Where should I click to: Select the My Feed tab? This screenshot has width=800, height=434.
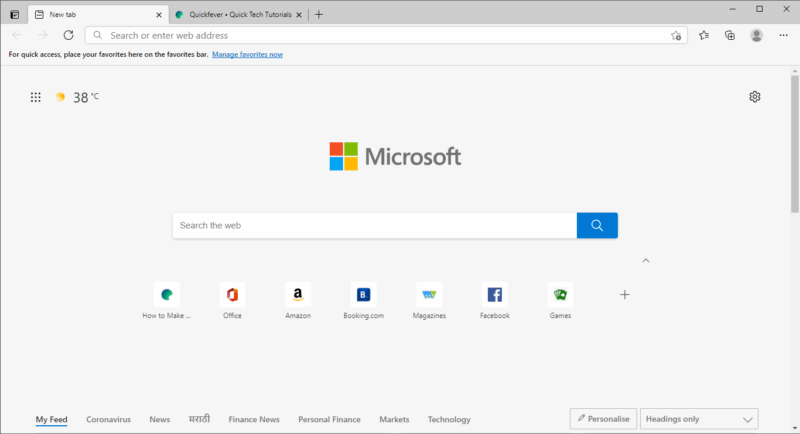pos(52,419)
